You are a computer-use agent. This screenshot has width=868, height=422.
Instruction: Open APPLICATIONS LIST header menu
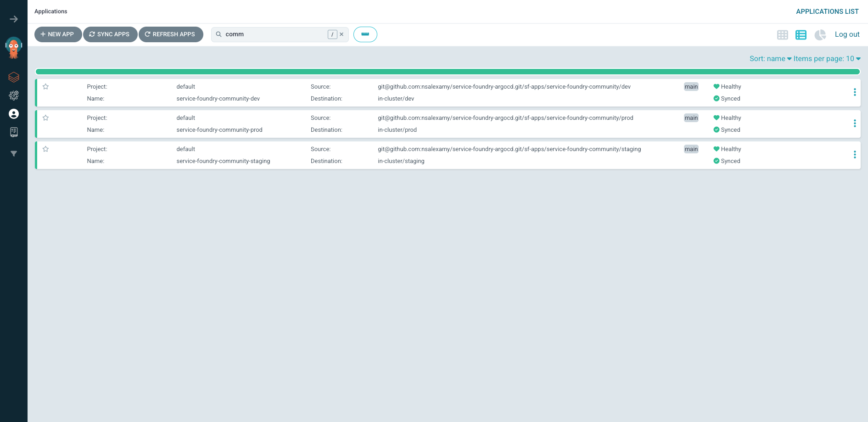click(x=827, y=11)
